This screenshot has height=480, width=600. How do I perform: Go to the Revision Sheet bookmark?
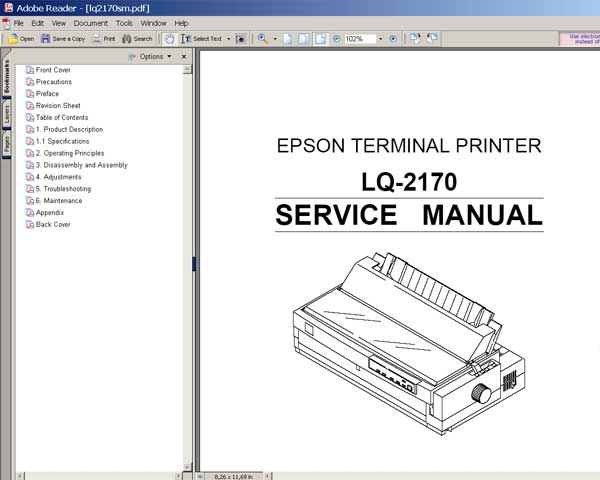(x=58, y=106)
